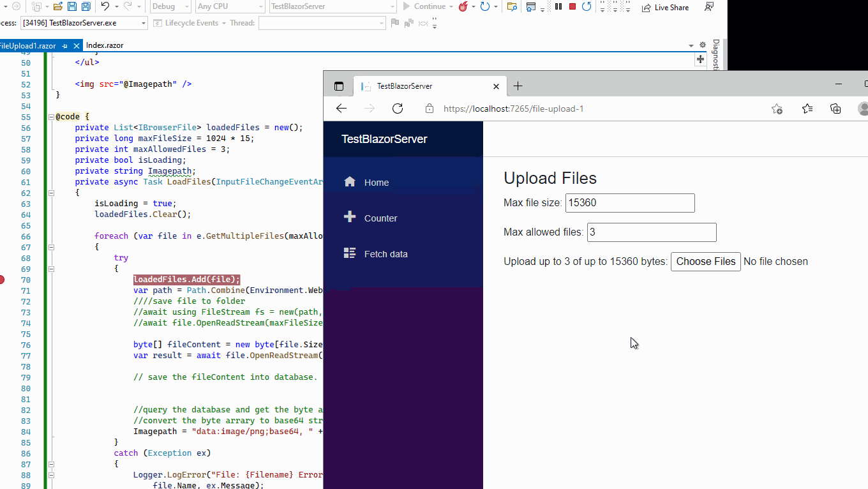Screen dimensions: 868x489
Task: Open the process dropdown showing TestBlazorServer.exe
Action: pyautogui.click(x=84, y=23)
